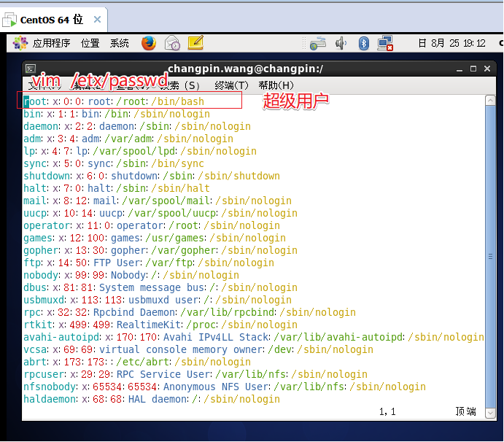Image resolution: width=504 pixels, height=442 pixels.
Task: Open the 应用程序 applications menu
Action: click(x=51, y=43)
